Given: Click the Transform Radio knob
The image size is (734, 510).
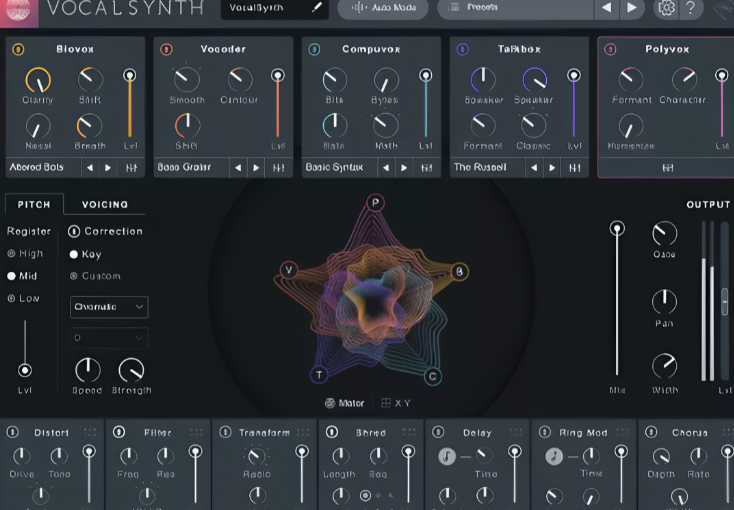Looking at the screenshot, I should pyautogui.click(x=256, y=456).
